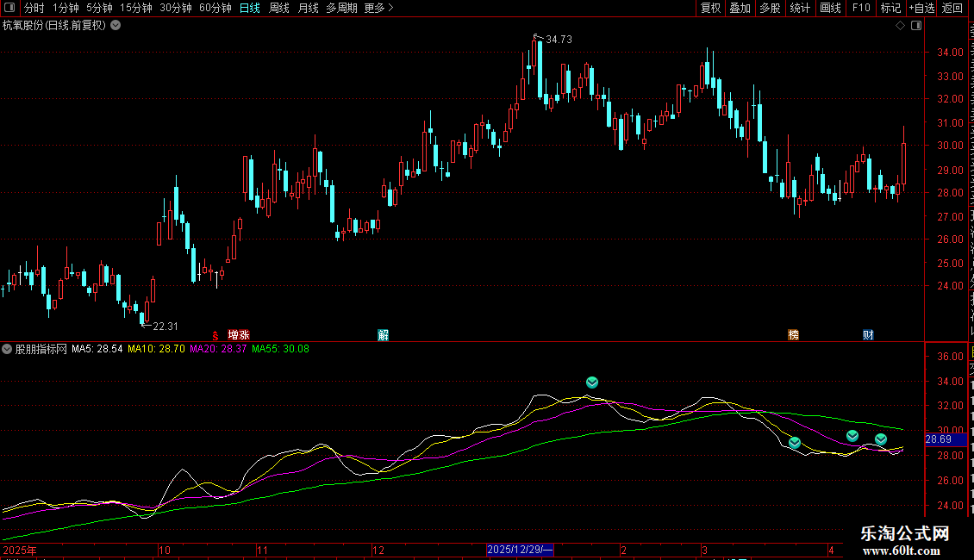Switch to 30分钟 timeframe
974x560 pixels.
click(176, 8)
